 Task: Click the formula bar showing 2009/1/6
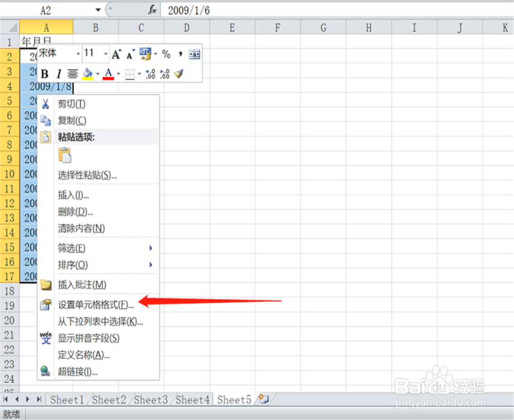(337, 10)
